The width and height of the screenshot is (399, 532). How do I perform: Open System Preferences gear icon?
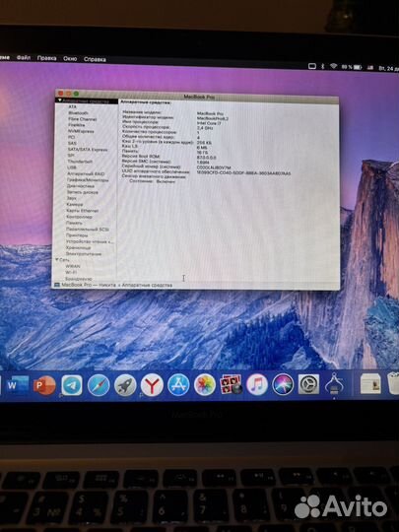pyautogui.click(x=308, y=384)
